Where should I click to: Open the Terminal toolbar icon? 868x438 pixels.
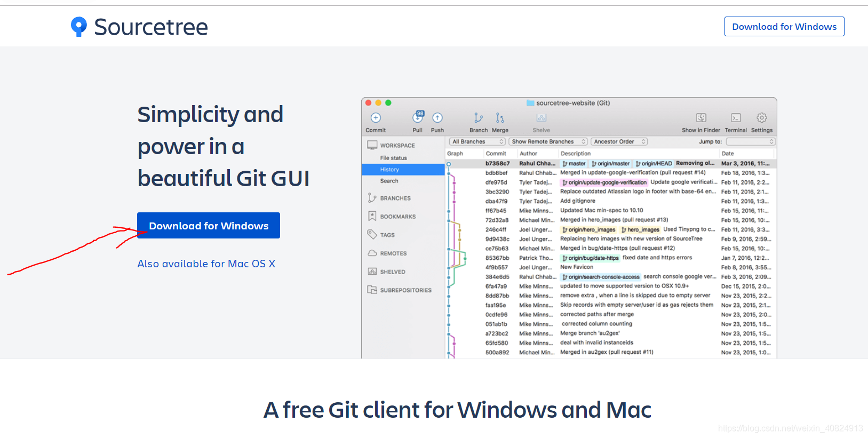click(x=736, y=118)
